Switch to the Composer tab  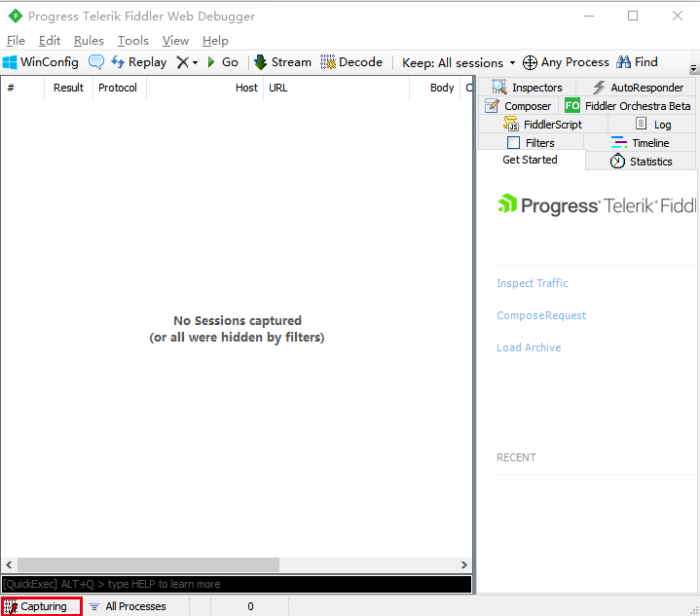pyautogui.click(x=518, y=106)
